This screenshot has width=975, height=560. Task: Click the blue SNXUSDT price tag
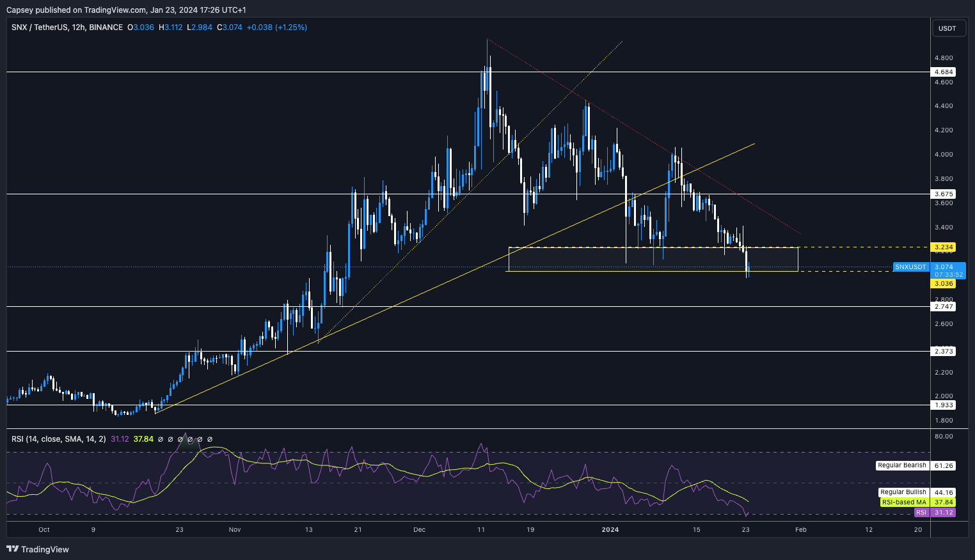point(910,267)
